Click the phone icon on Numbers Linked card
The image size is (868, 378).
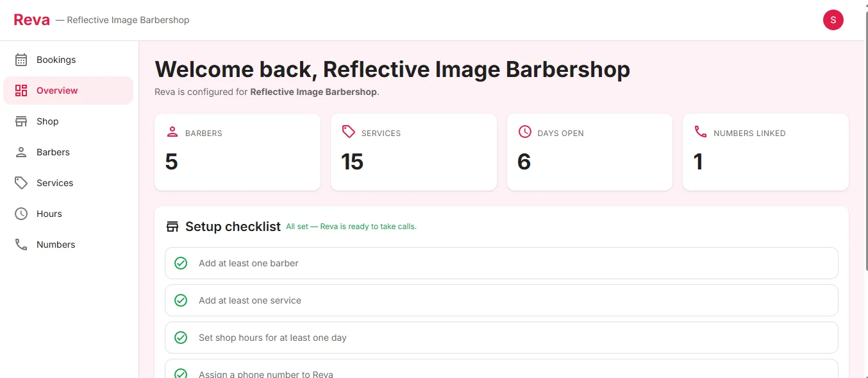(701, 132)
